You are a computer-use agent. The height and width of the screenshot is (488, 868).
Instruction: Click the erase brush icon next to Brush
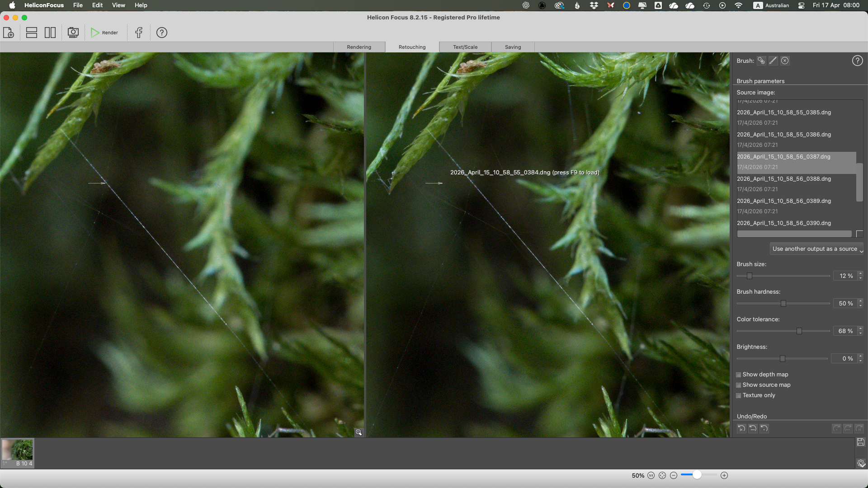click(x=785, y=61)
